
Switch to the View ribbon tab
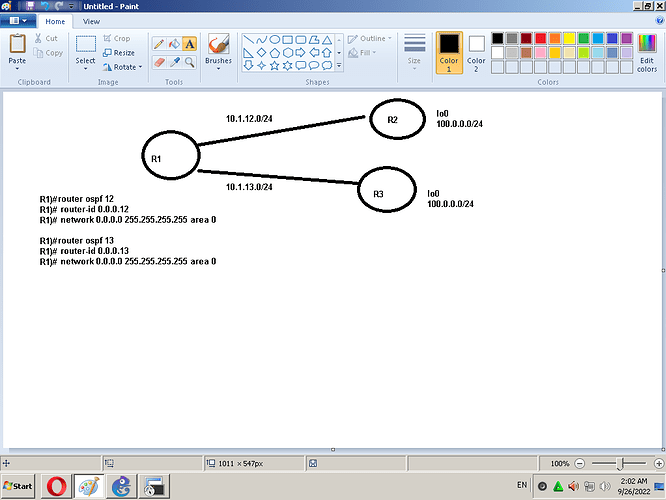(x=91, y=21)
